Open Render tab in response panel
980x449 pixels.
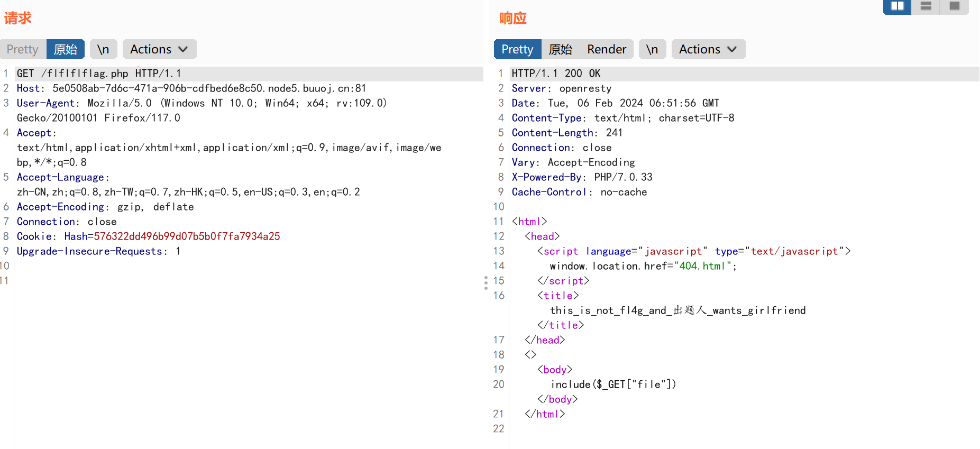tap(607, 49)
